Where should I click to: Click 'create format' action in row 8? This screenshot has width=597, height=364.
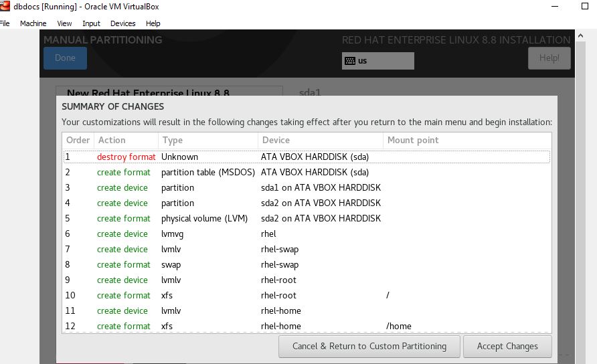click(x=123, y=264)
